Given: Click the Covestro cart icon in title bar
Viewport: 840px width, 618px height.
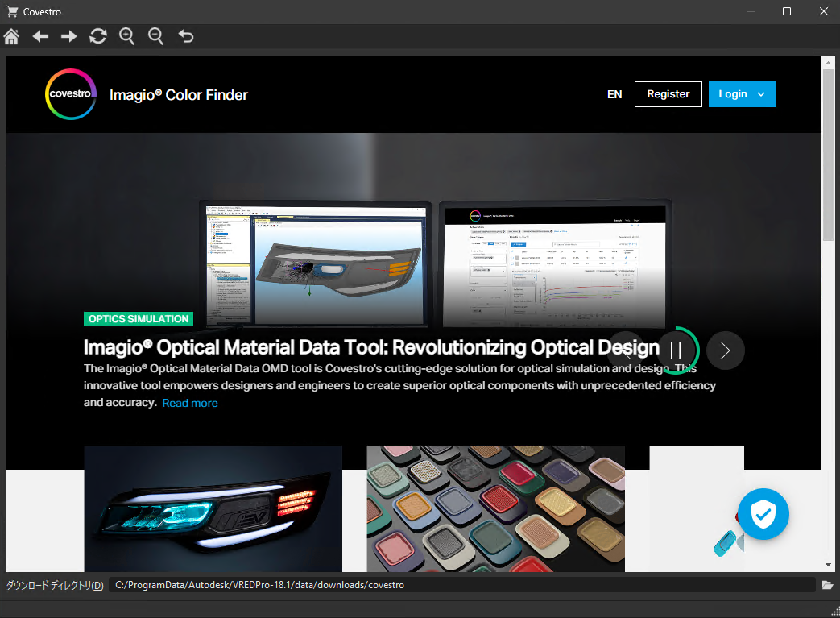Looking at the screenshot, I should (12, 11).
